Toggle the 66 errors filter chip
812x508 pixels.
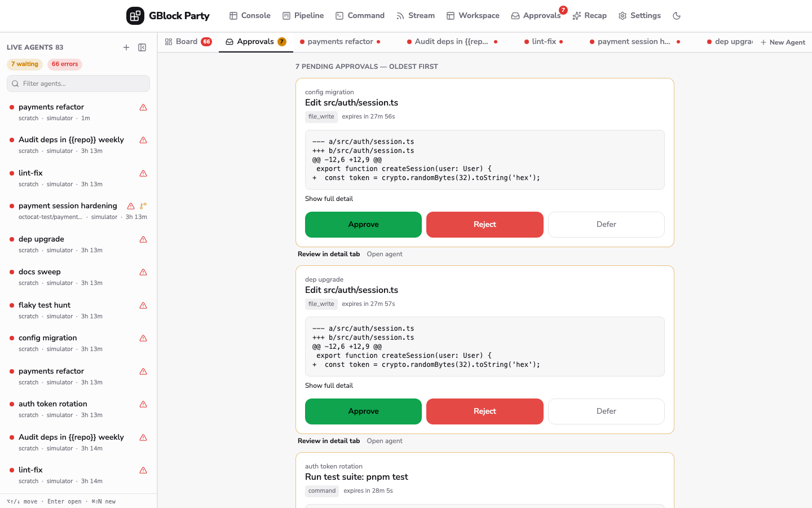[x=65, y=64]
